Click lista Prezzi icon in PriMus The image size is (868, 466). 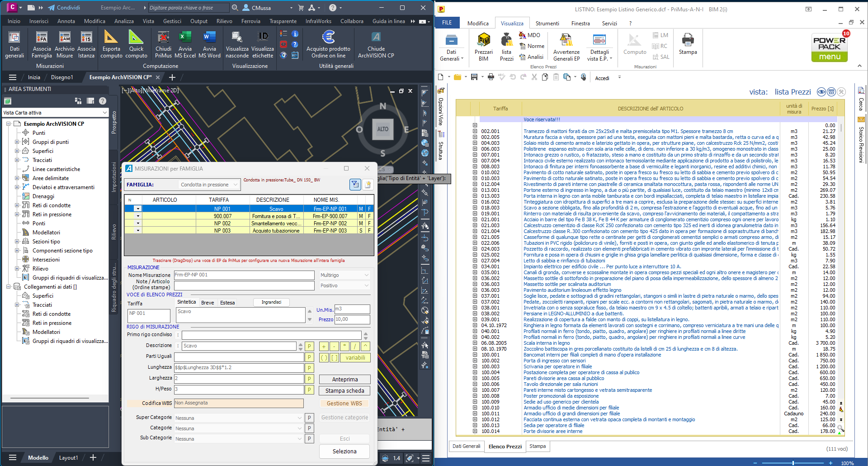pyautogui.click(x=507, y=47)
